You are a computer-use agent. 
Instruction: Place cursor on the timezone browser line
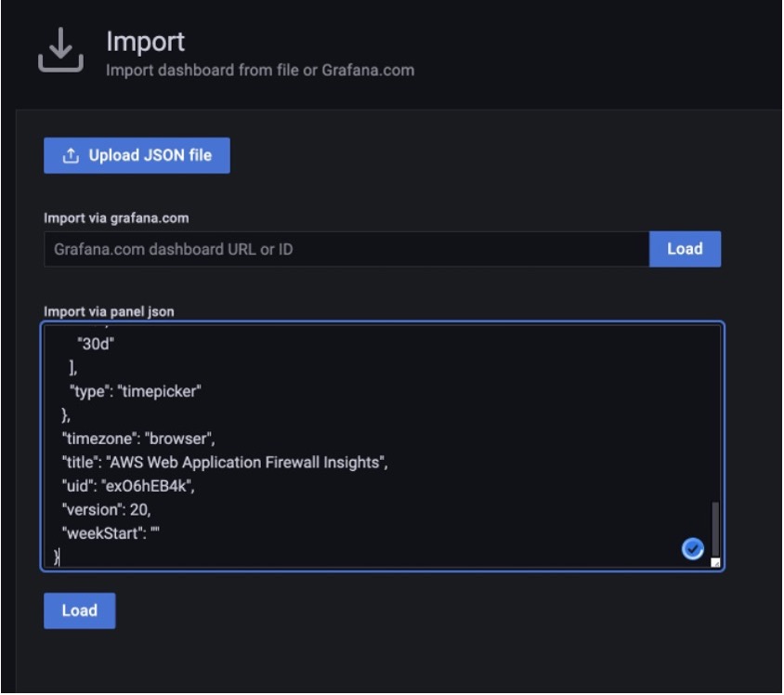point(138,439)
